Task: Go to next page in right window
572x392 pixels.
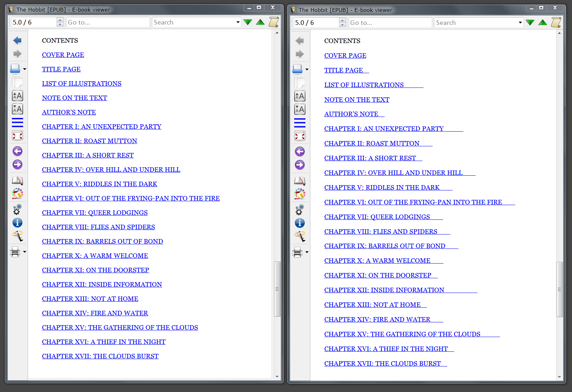Action: point(300,165)
